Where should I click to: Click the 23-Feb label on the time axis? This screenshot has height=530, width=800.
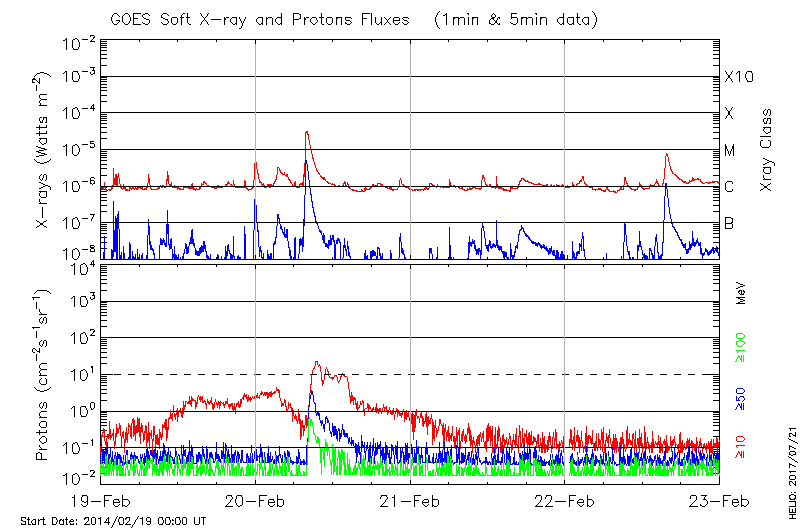point(719,499)
